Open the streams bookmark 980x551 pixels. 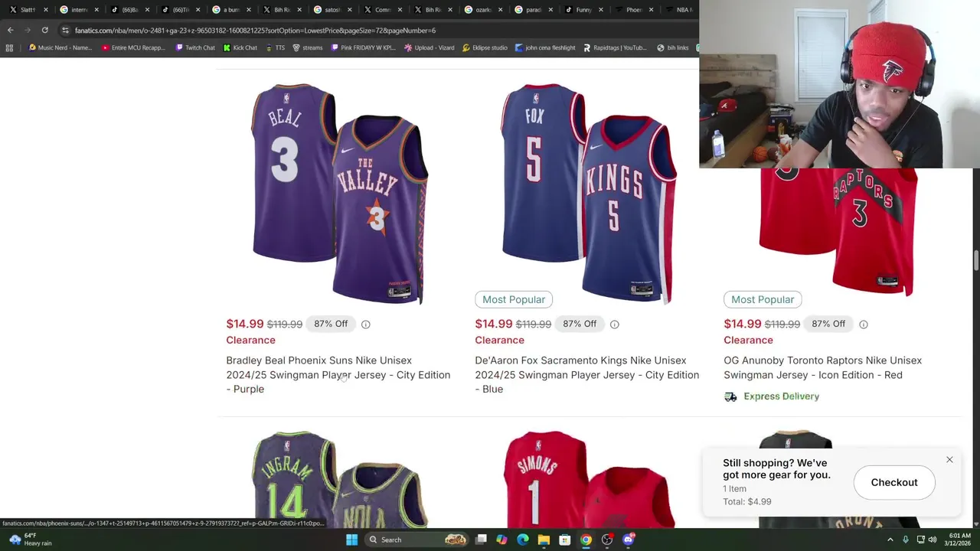pyautogui.click(x=308, y=47)
